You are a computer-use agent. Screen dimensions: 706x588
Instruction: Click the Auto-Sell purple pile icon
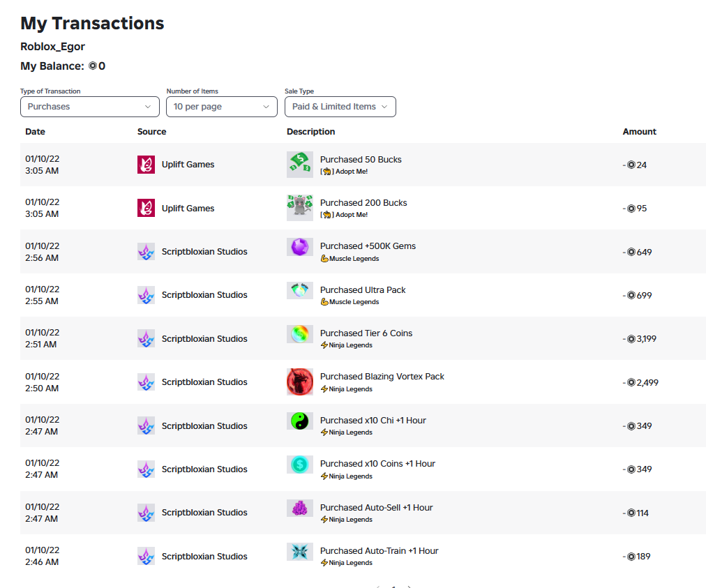point(300,508)
